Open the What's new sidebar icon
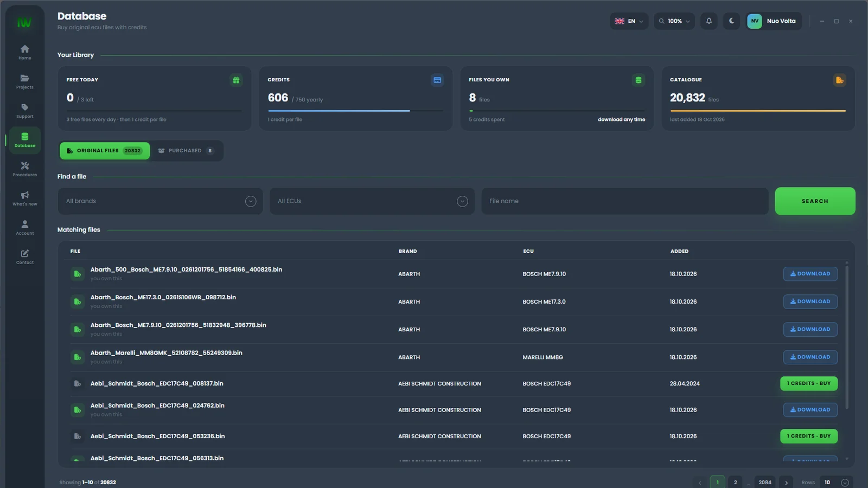 tap(24, 198)
